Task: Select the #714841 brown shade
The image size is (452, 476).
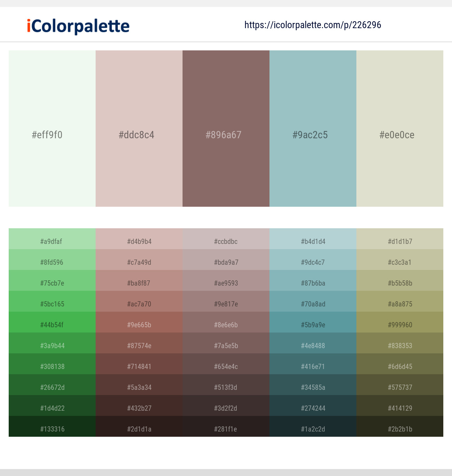Action: [138, 366]
